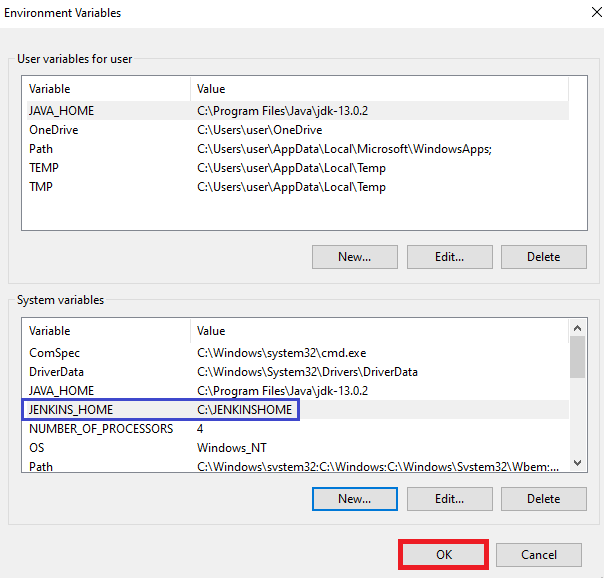Click New under User variables
The width and height of the screenshot is (604, 578).
point(354,257)
